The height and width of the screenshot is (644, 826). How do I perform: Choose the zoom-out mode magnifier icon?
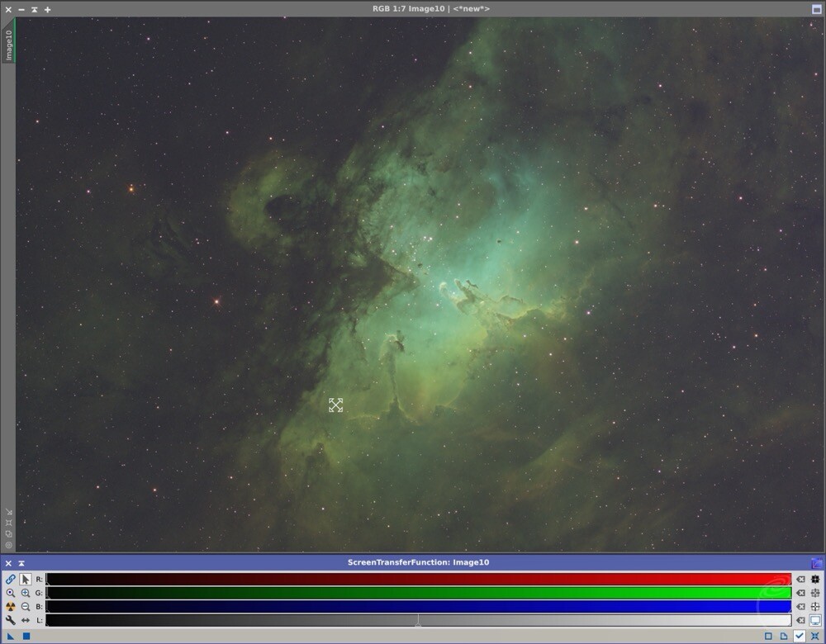(26, 606)
